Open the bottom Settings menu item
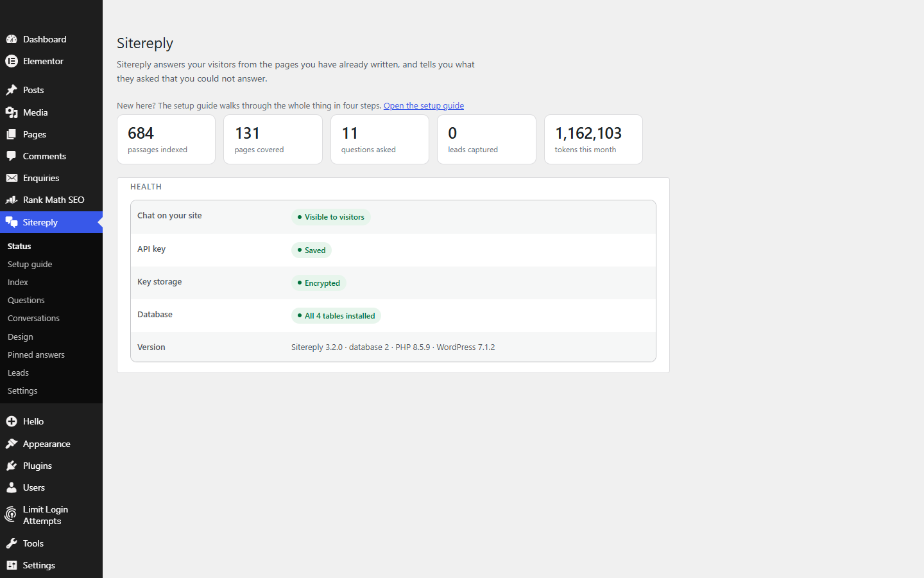Screen dimensions: 924x578 coord(51,565)
